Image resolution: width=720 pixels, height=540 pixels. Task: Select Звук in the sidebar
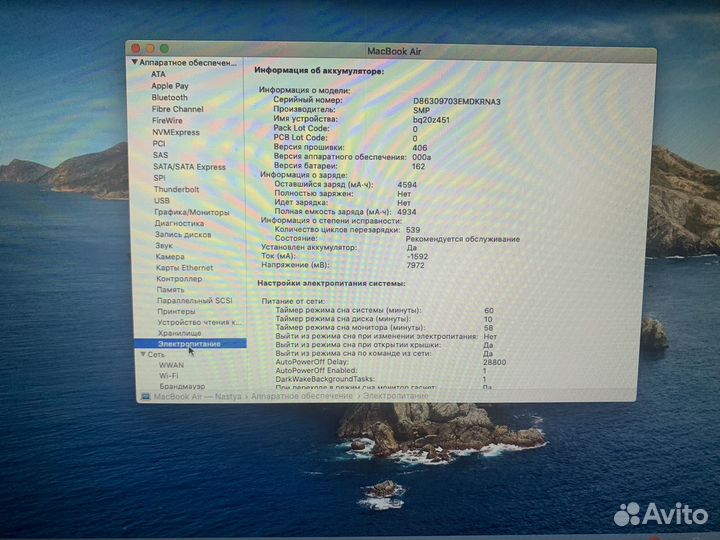tap(163, 246)
